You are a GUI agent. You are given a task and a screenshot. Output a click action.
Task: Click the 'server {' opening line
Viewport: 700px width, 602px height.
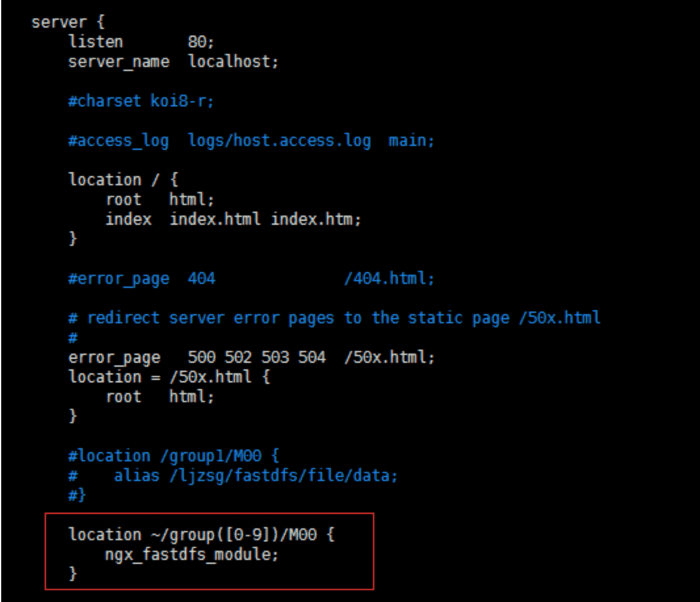click(x=68, y=22)
